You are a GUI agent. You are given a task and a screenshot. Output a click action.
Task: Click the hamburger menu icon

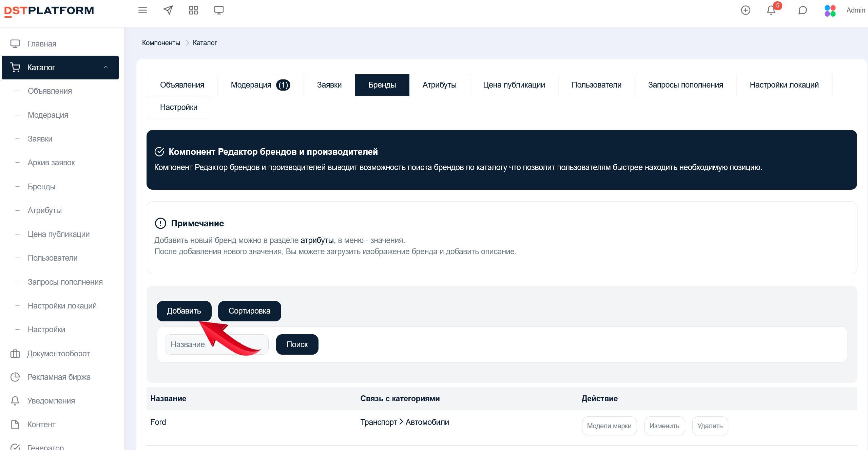click(142, 10)
